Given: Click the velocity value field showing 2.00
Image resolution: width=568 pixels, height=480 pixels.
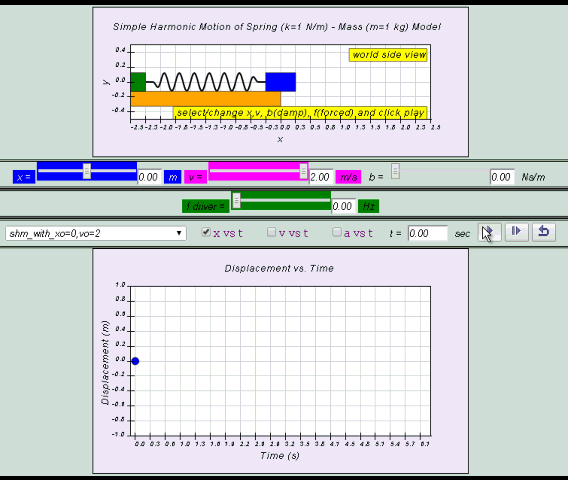Looking at the screenshot, I should (x=321, y=177).
